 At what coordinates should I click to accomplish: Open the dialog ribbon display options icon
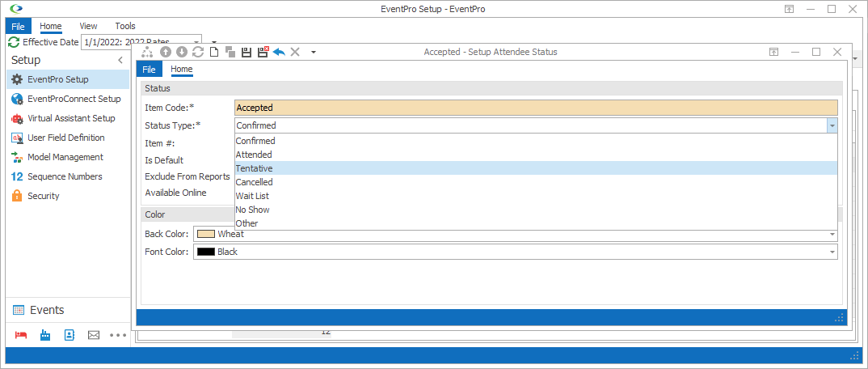(x=774, y=52)
